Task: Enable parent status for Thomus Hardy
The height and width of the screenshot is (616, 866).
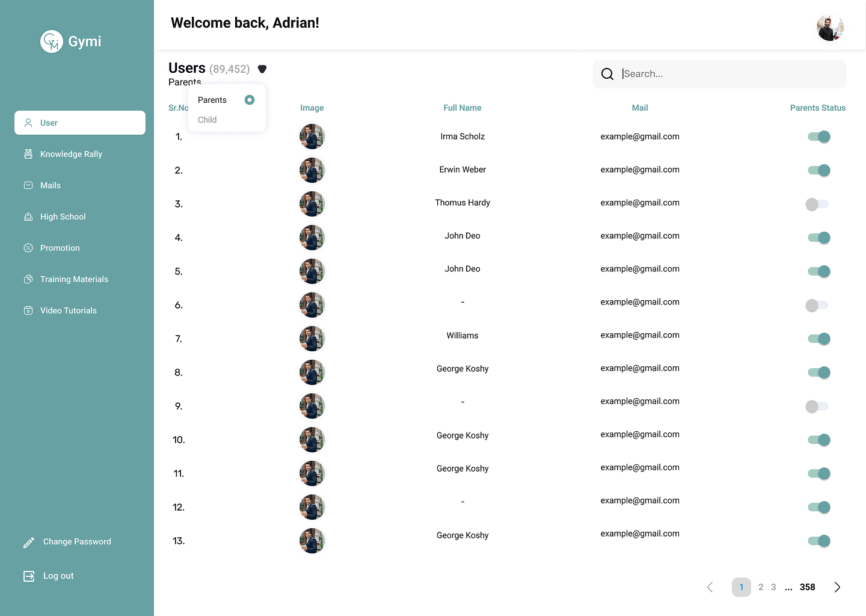Action: coord(817,204)
